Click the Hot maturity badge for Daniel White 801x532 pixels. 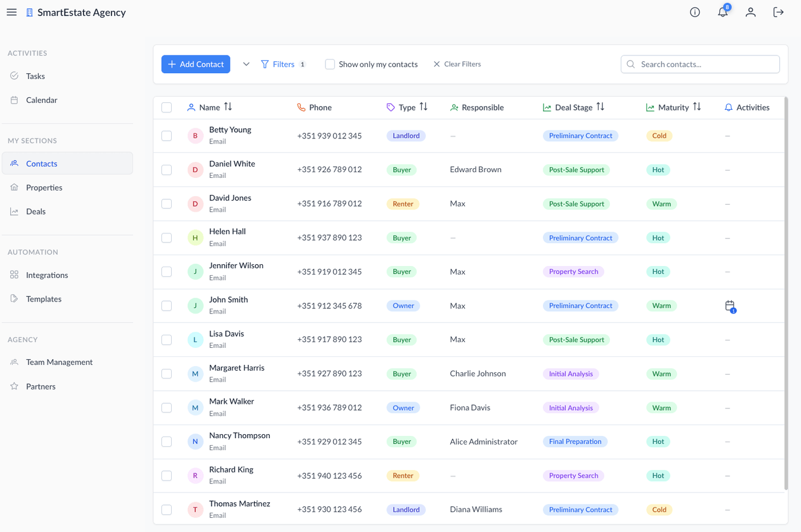[x=658, y=170]
